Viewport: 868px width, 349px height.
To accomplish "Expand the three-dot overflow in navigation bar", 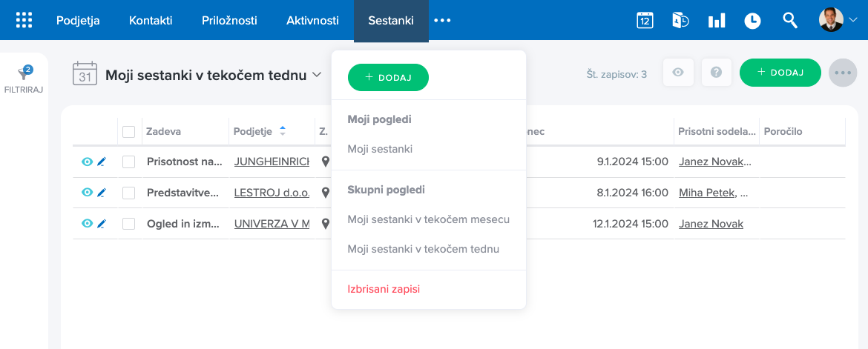I will click(x=442, y=21).
